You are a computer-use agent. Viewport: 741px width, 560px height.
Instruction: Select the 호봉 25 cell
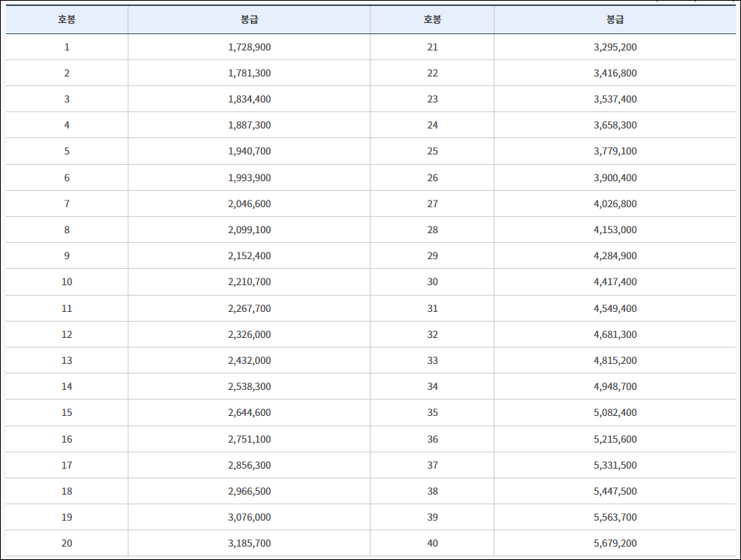(x=432, y=152)
